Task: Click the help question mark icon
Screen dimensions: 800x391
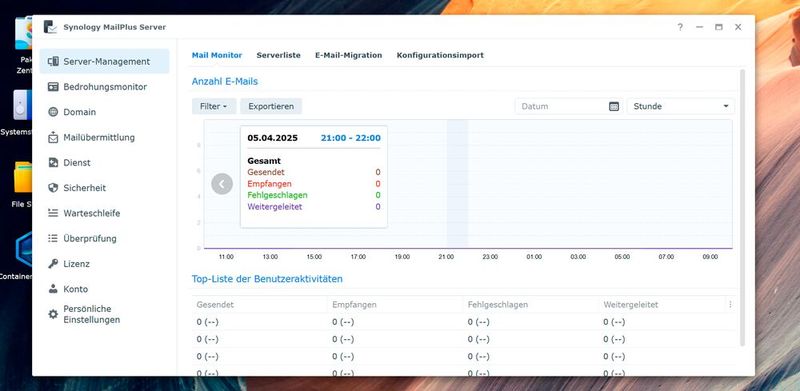Action: point(680,27)
